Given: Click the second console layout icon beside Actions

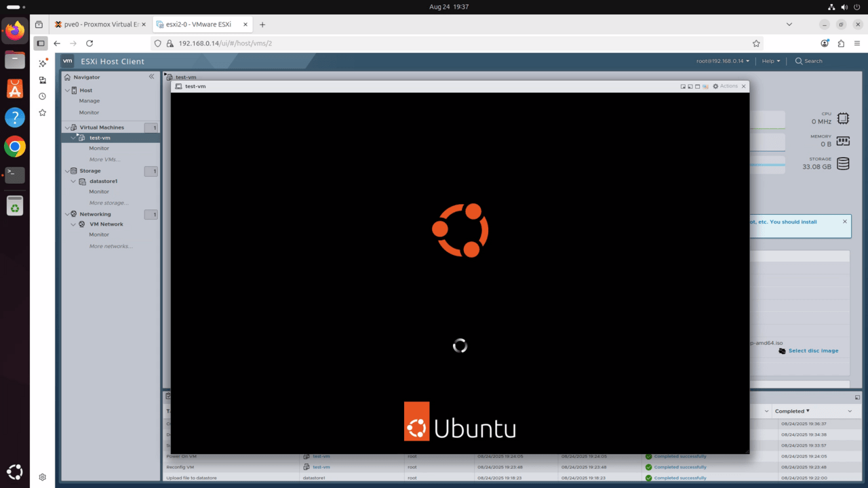Looking at the screenshot, I should point(690,87).
